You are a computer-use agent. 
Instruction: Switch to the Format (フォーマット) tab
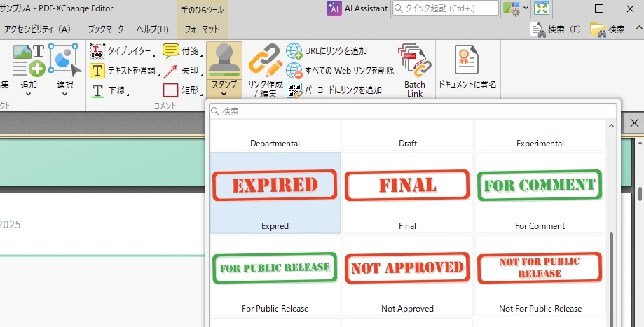[202, 29]
